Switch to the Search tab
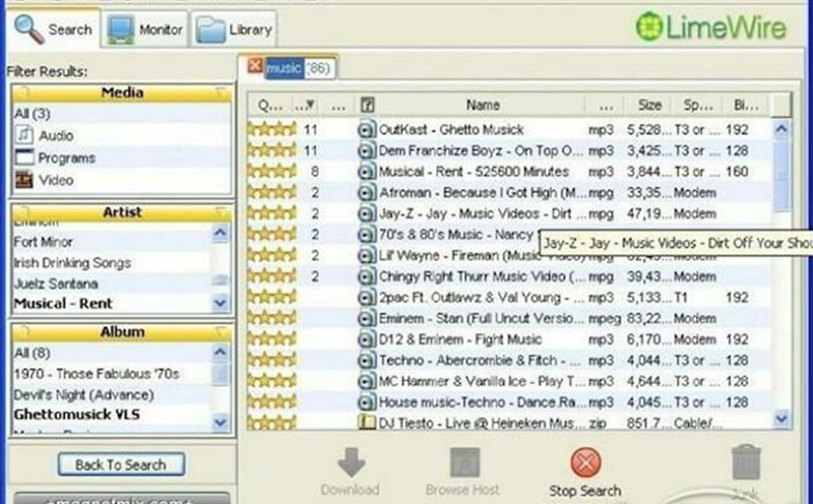Viewport: 813px width, 504px height. click(x=53, y=29)
